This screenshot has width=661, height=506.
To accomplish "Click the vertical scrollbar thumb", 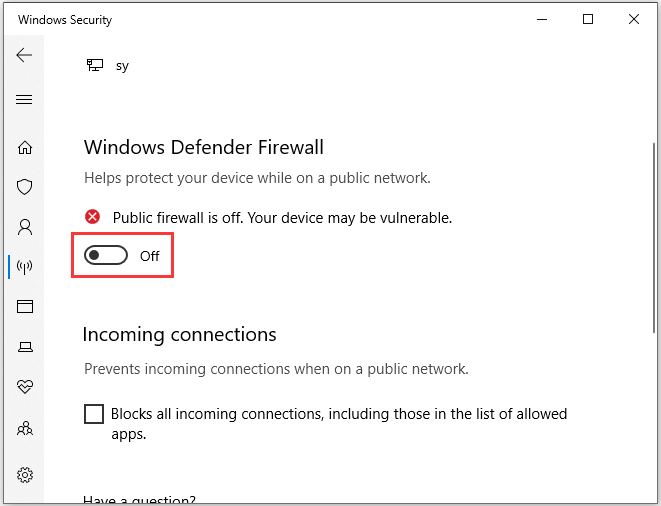I will click(654, 237).
